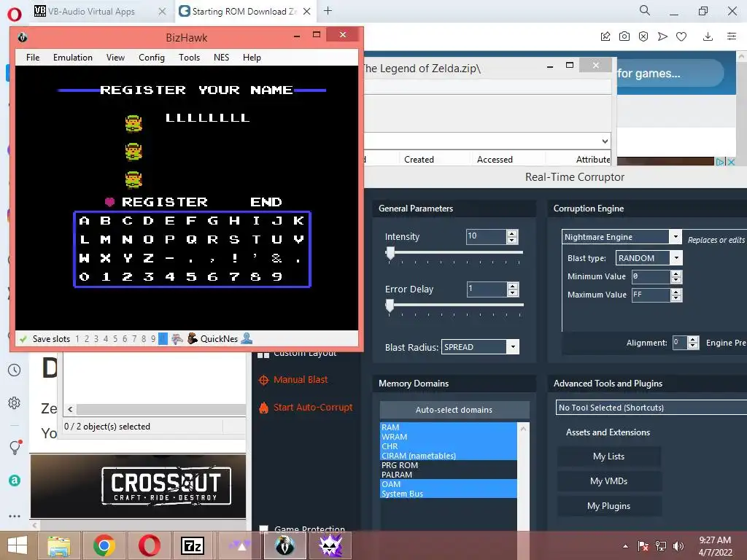This screenshot has width=747, height=560.
Task: Open the Windows Start button
Action: (18, 545)
